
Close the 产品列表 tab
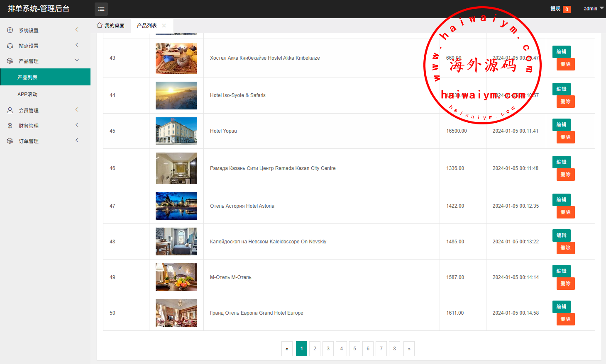pos(164,26)
